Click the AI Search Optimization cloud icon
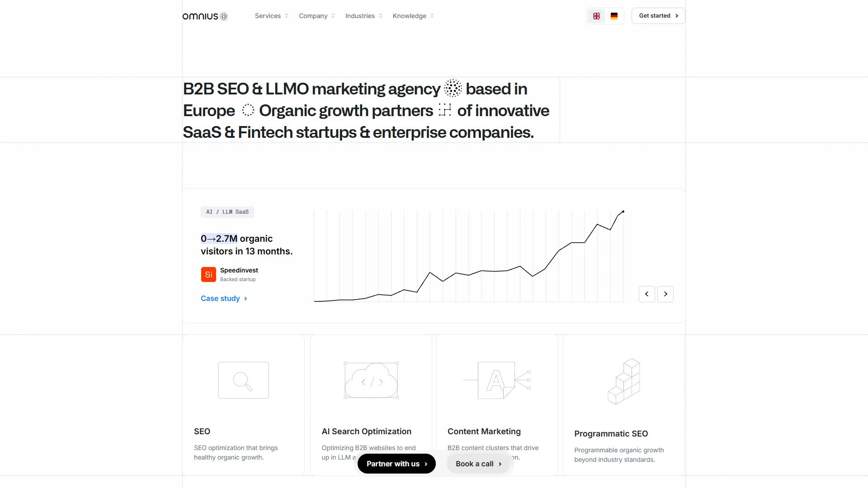Viewport: 868px width, 488px height. 371,380
